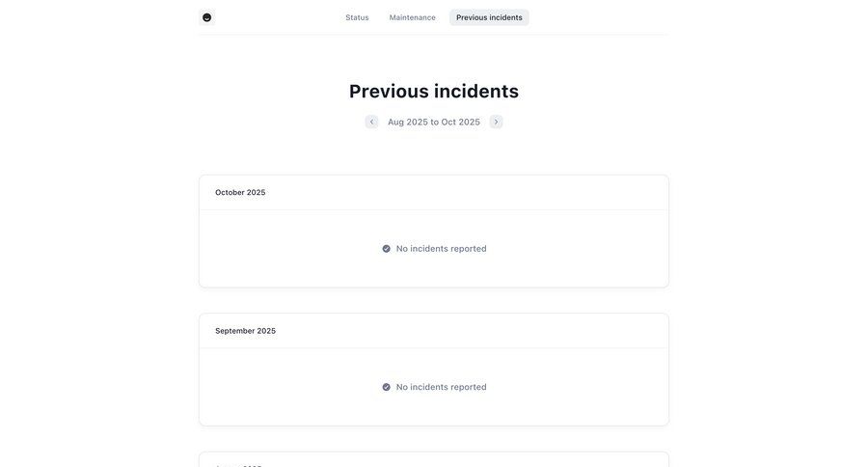Click 'No incidents reported' text under October 2025
868x467 pixels.
(x=441, y=249)
